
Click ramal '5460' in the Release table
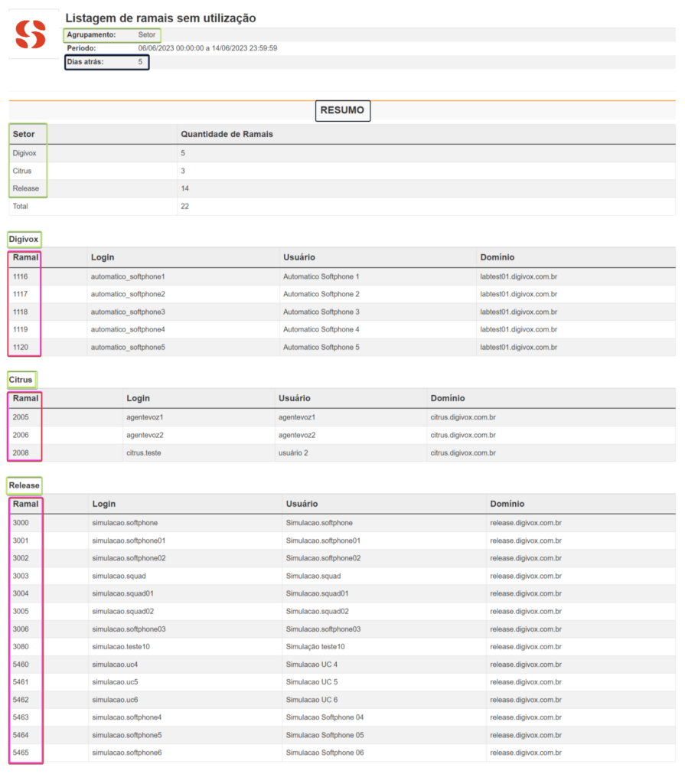pos(21,665)
